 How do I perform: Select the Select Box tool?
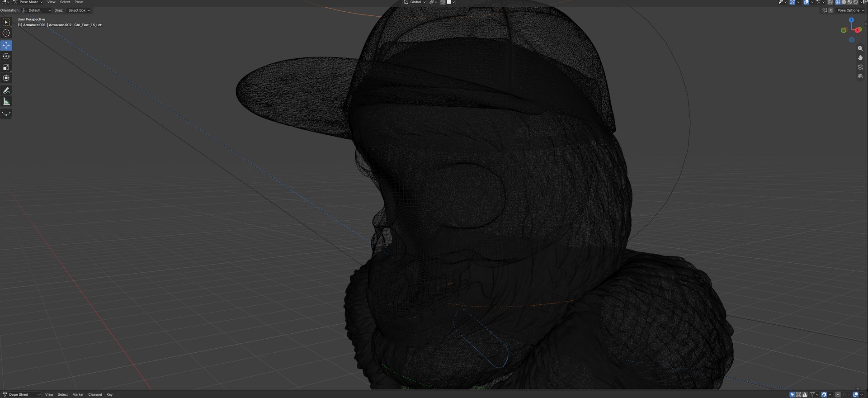click(6, 22)
